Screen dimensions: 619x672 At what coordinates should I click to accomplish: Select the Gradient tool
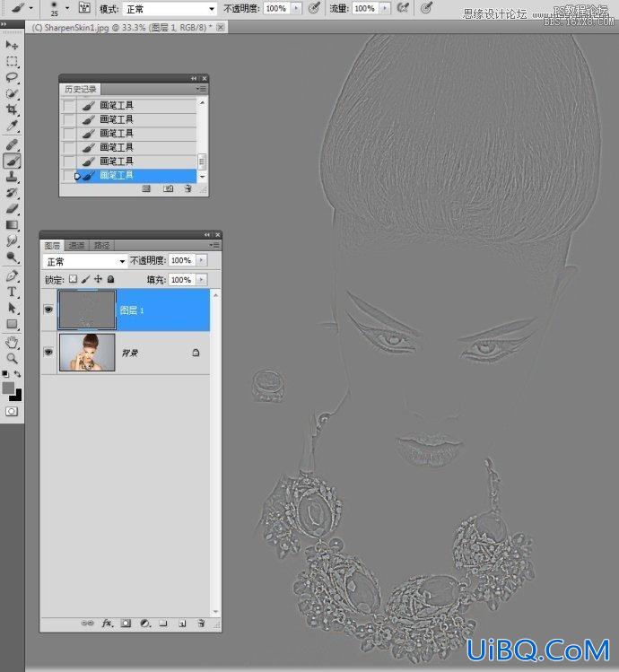point(12,225)
